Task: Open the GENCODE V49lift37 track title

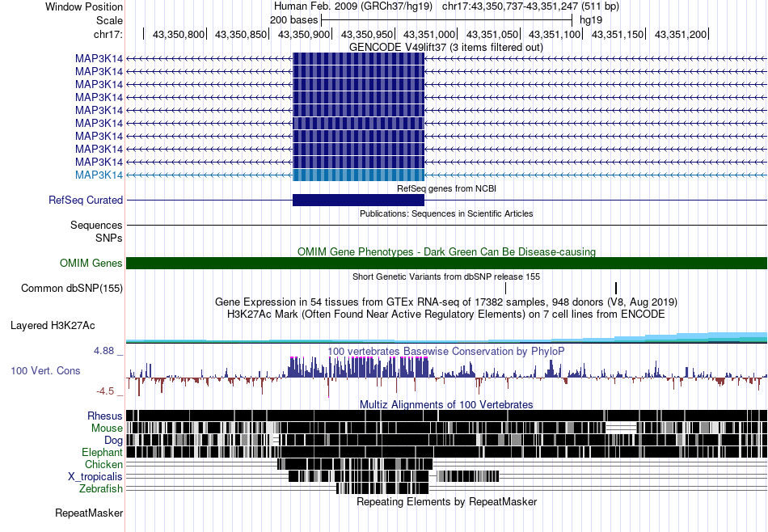Action: (445, 48)
